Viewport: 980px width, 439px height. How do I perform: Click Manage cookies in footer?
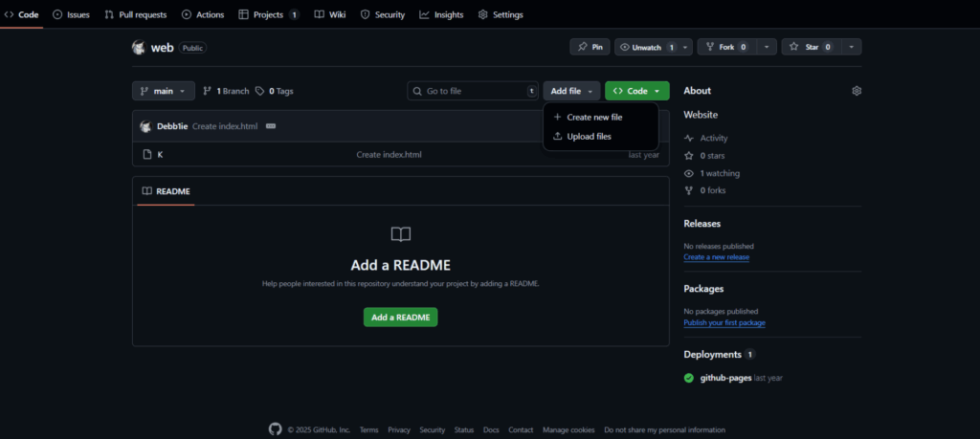(x=568, y=429)
